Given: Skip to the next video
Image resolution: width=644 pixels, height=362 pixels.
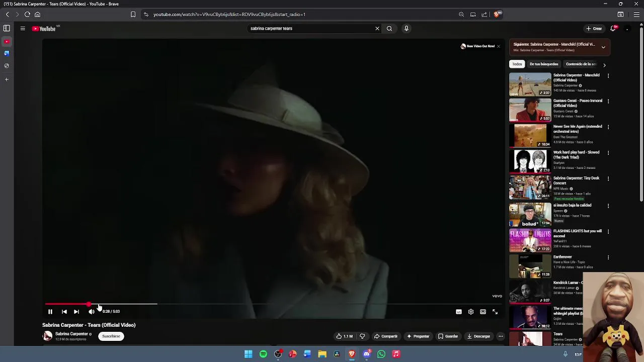Looking at the screenshot, I should [76, 312].
